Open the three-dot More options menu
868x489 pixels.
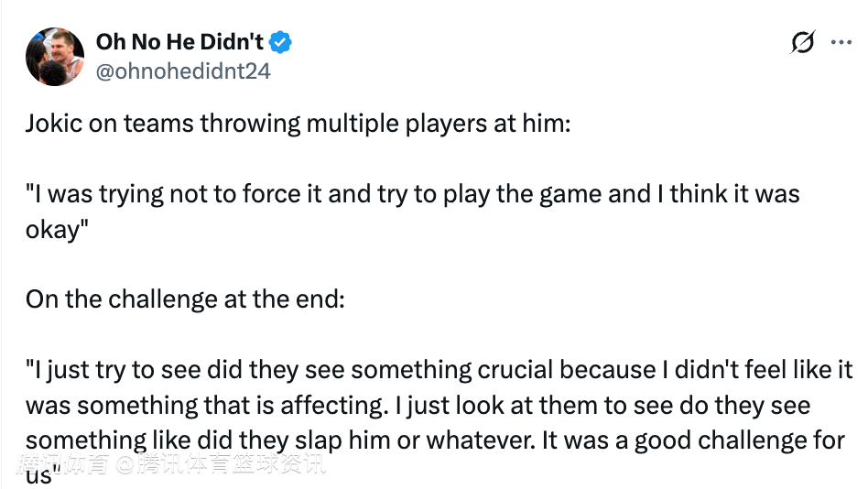[x=840, y=43]
